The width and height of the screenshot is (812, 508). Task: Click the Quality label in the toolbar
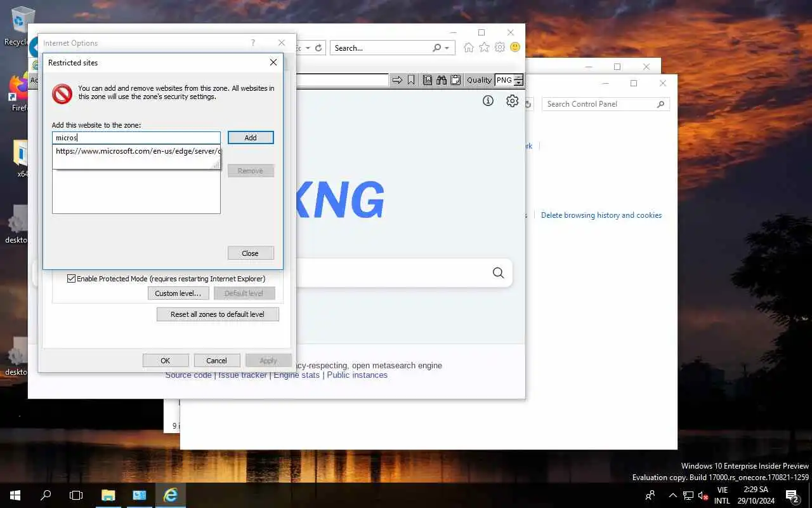pyautogui.click(x=479, y=80)
